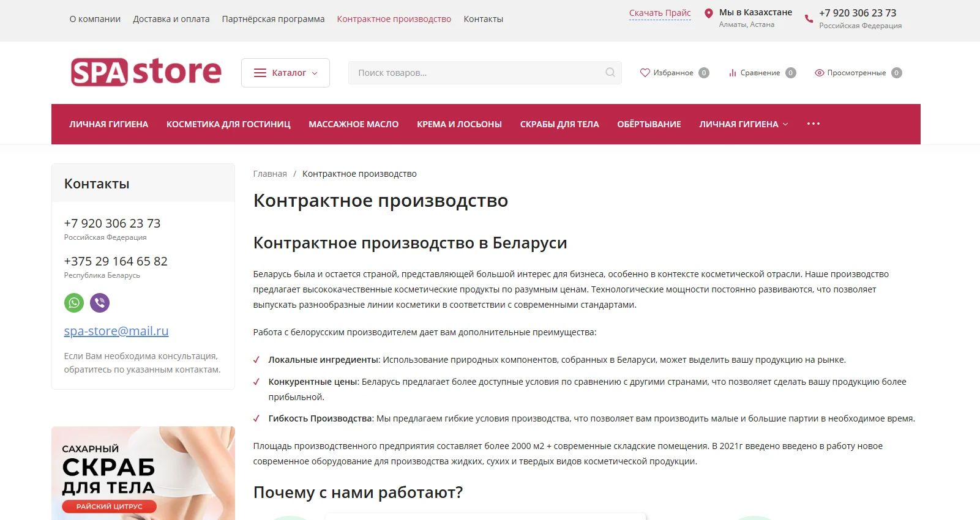
Task: Click the Контрактное производство breadcrumb text
Action: click(359, 174)
